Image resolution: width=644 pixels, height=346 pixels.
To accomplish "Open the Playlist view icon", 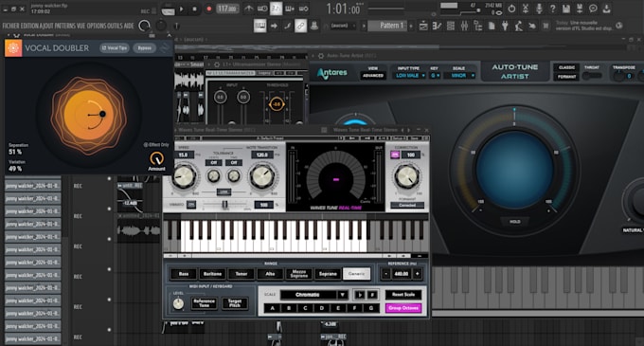I will click(423, 26).
